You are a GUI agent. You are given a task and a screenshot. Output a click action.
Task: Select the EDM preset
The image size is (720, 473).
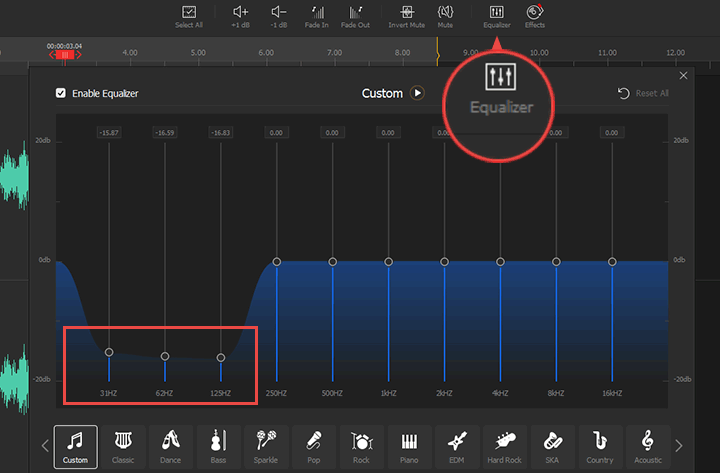457,447
